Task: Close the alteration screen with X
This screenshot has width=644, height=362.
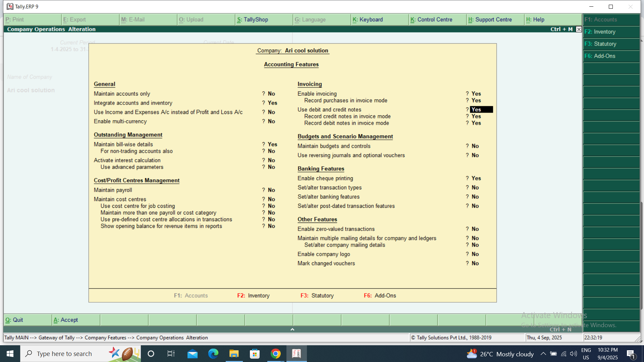Action: pyautogui.click(x=579, y=29)
